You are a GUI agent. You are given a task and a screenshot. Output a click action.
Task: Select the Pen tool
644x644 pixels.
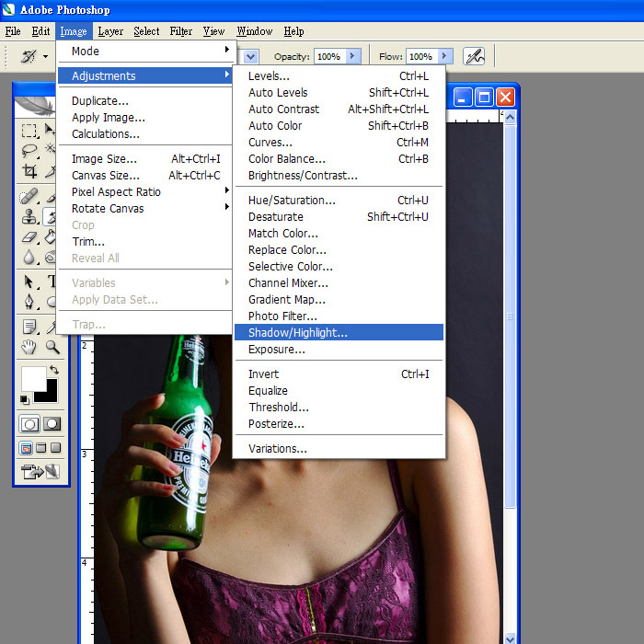click(29, 303)
